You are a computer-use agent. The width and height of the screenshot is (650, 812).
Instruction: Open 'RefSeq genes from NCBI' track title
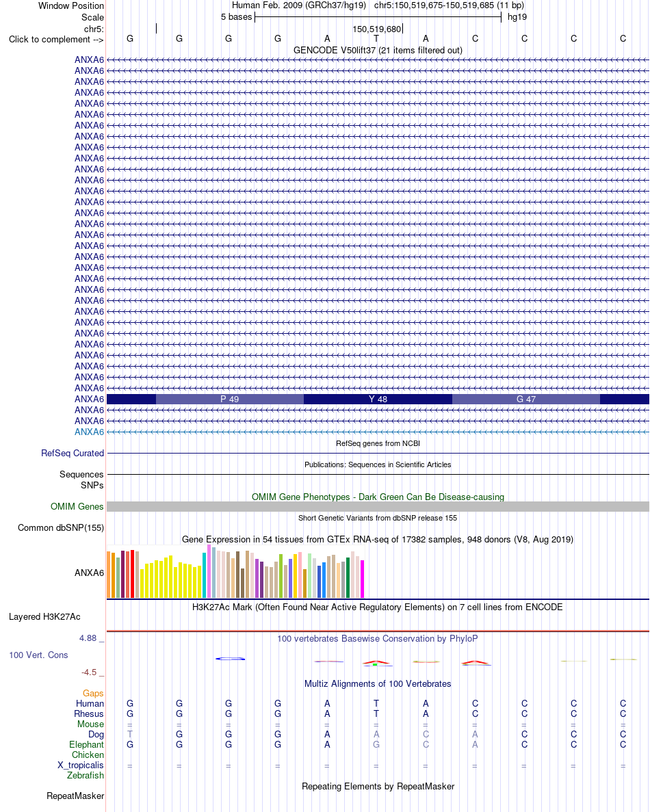378,443
